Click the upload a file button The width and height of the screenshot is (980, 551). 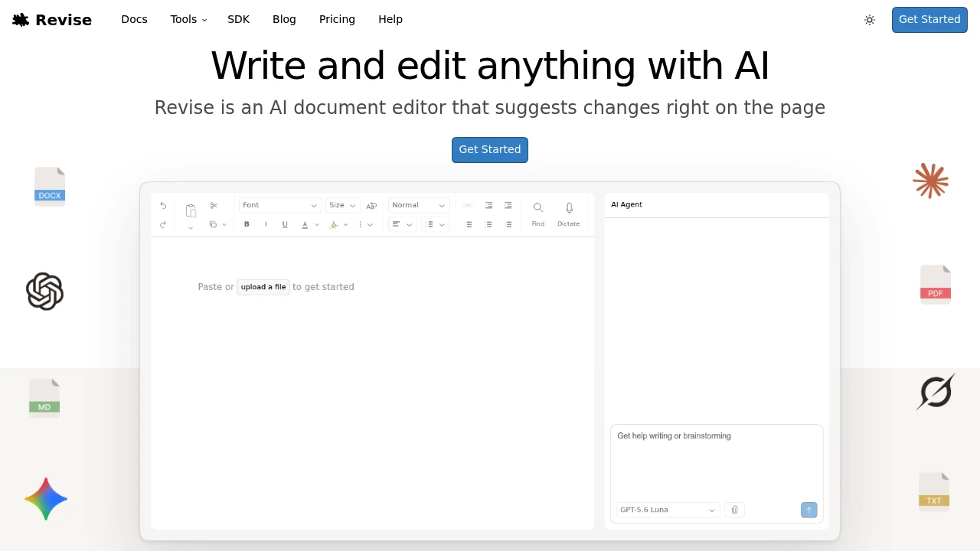pos(263,287)
